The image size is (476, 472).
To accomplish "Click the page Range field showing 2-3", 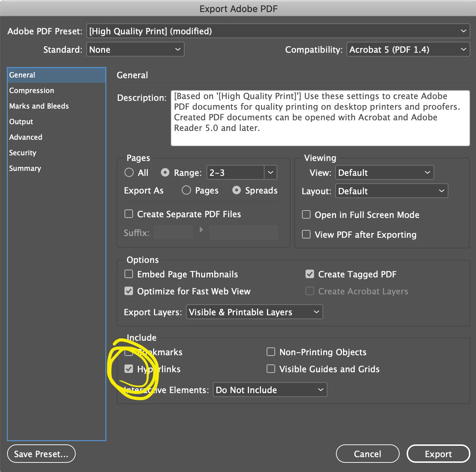I will point(235,173).
